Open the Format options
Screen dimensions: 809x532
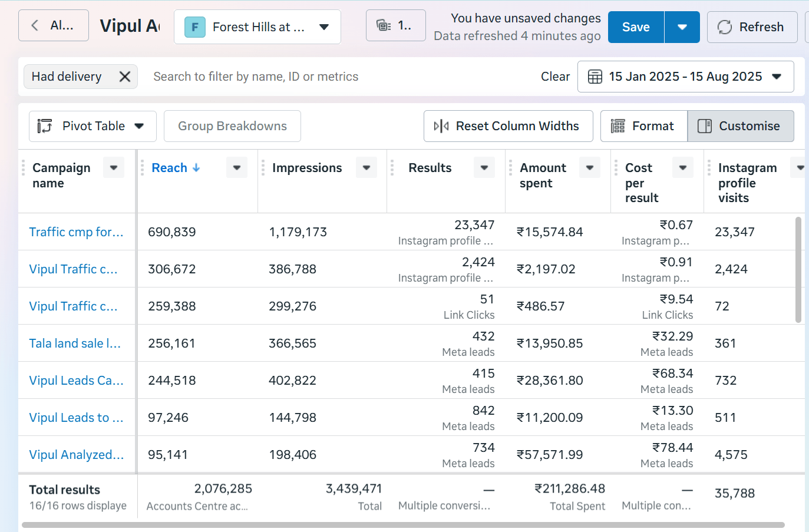coord(643,126)
